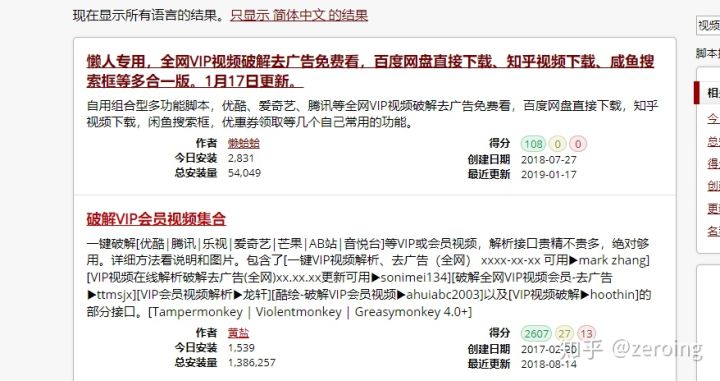Open the 懒人专用 全网VIP视频破解 script title

point(370,71)
